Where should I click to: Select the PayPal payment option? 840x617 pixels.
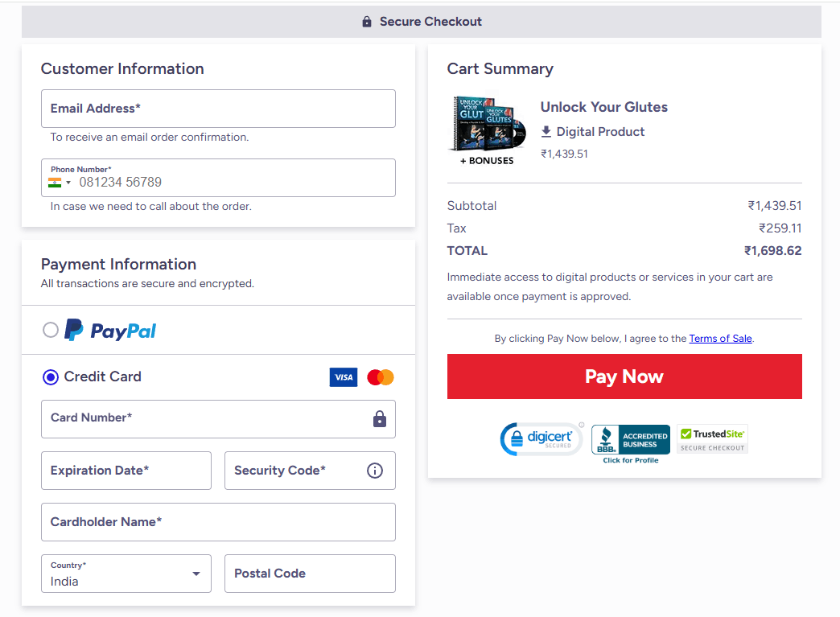(x=51, y=330)
